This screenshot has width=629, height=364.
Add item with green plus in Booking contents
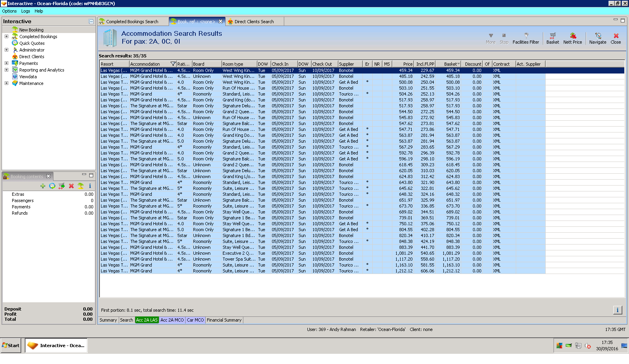[43, 186]
